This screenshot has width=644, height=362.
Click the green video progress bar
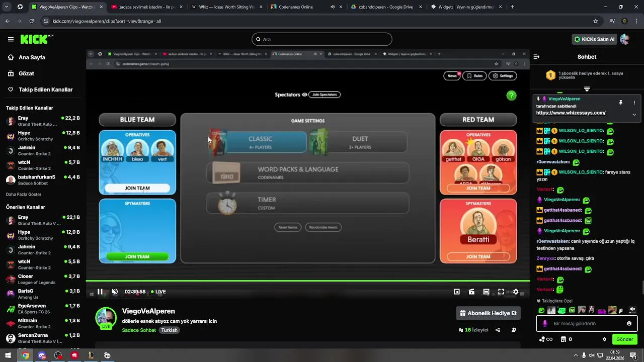pos(308,281)
